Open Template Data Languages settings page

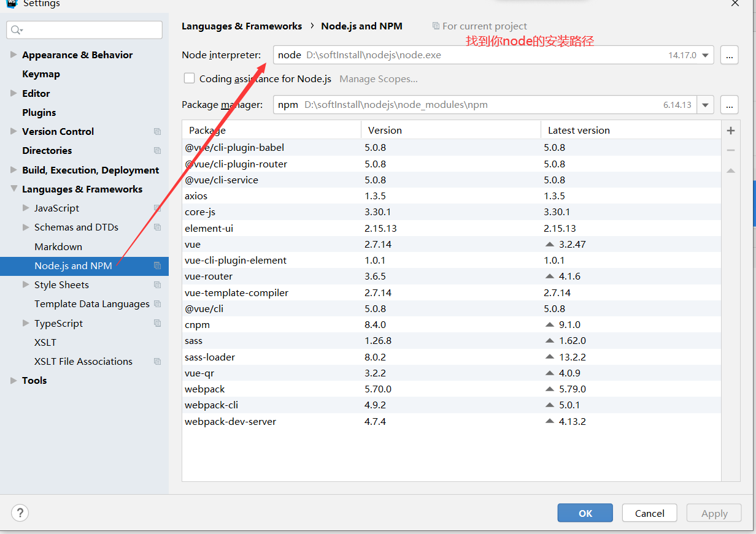(92, 303)
